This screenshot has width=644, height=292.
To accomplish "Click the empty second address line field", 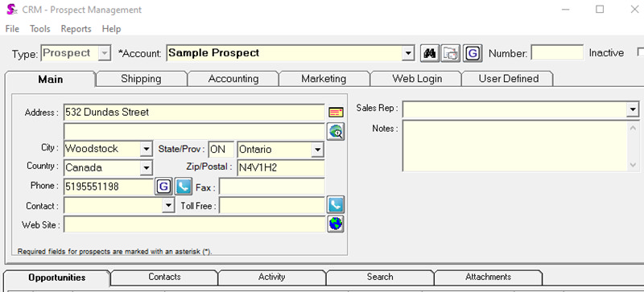I will pos(194,131).
